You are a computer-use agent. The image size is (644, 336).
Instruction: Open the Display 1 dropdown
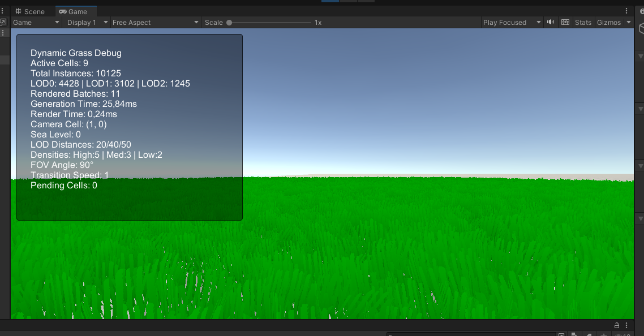pyautogui.click(x=87, y=23)
